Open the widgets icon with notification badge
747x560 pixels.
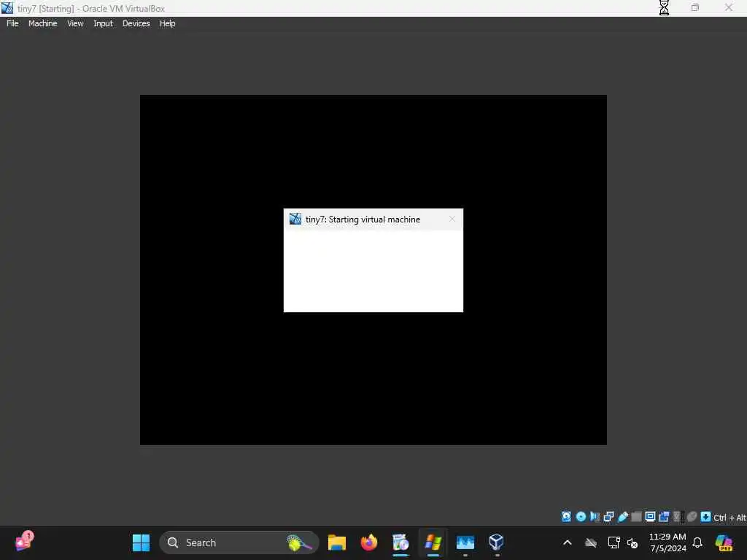tap(24, 542)
